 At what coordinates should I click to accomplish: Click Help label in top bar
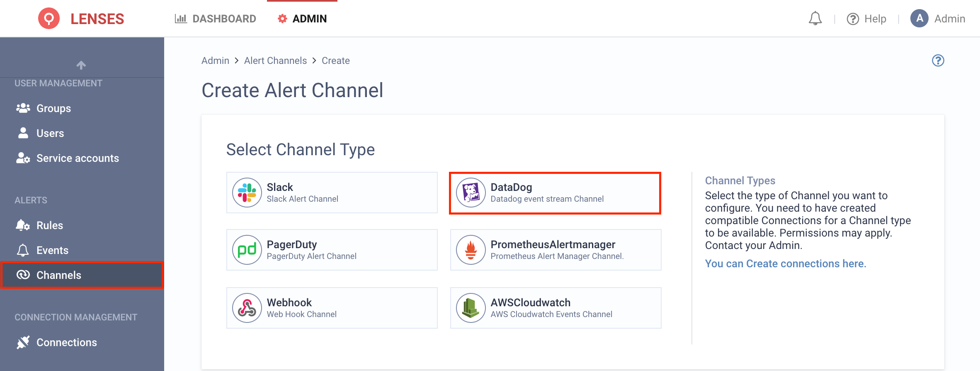click(875, 19)
